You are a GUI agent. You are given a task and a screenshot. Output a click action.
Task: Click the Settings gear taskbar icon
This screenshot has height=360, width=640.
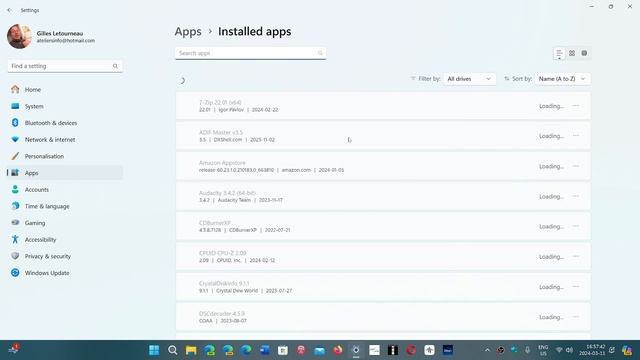(x=356, y=350)
